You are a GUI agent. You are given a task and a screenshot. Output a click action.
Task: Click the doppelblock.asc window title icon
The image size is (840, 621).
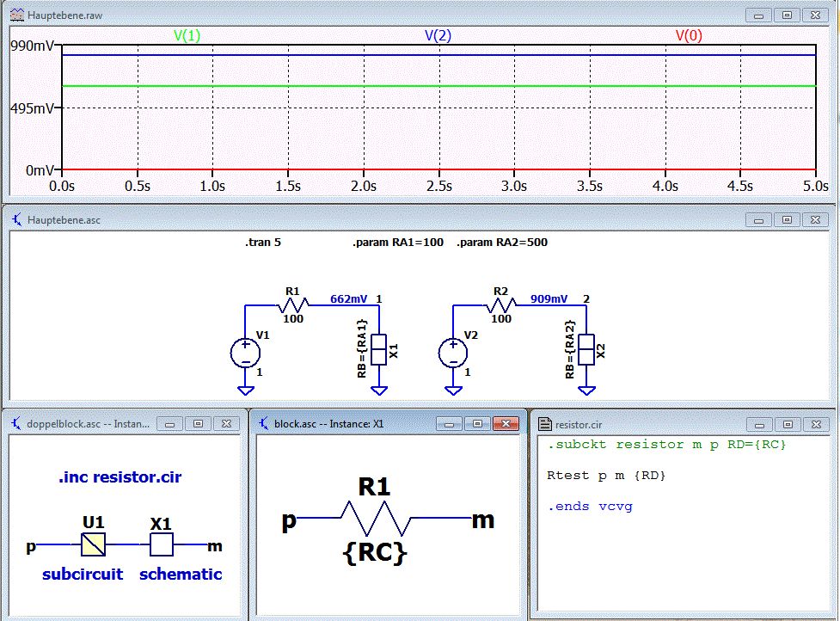click(x=16, y=424)
